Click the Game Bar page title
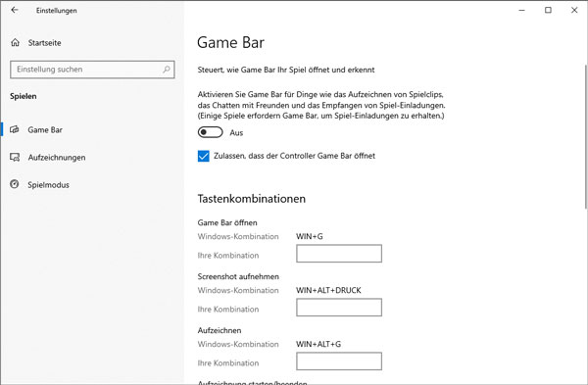 click(x=230, y=42)
